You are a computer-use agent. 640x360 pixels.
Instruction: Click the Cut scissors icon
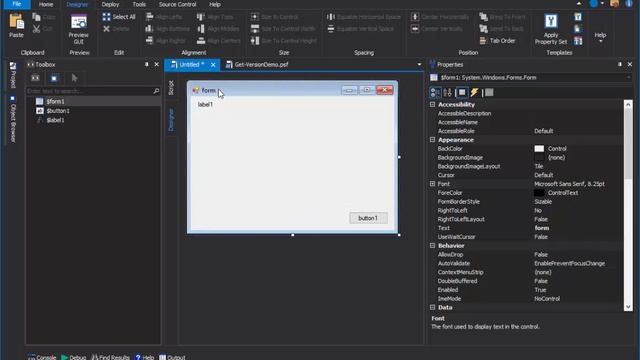click(36, 29)
